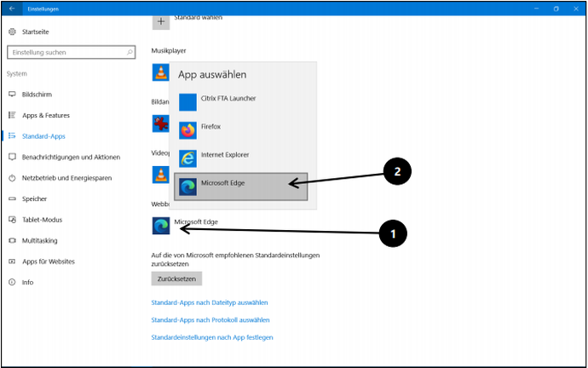Open Standard-Apps nach Dateityp auswählen link
This screenshot has width=588, height=368.
click(210, 302)
